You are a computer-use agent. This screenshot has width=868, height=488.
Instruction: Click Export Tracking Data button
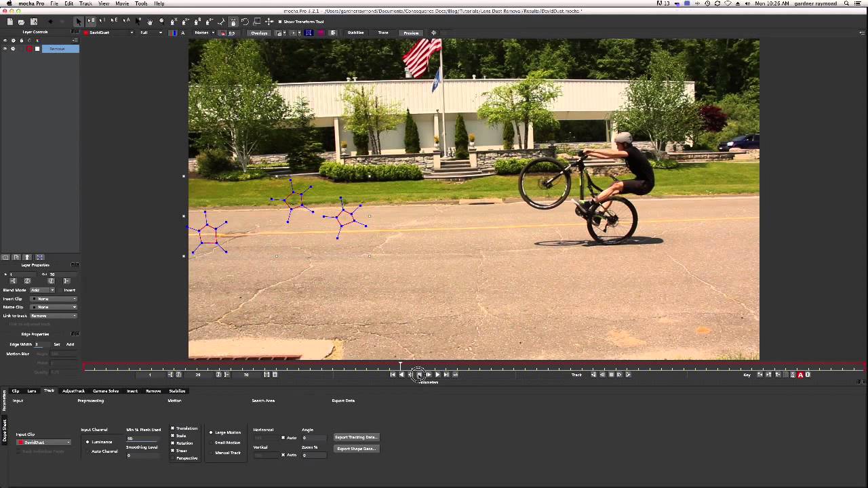pos(356,437)
